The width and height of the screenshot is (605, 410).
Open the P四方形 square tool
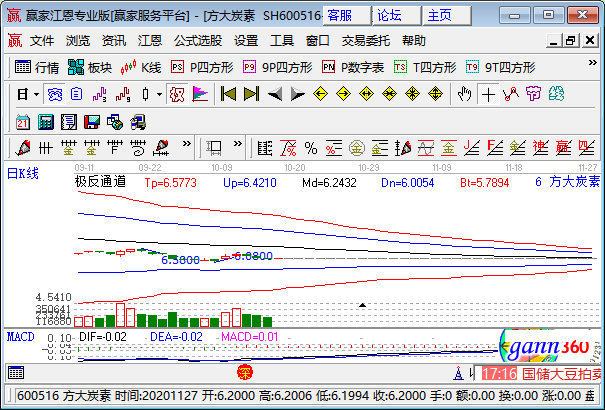[202, 67]
